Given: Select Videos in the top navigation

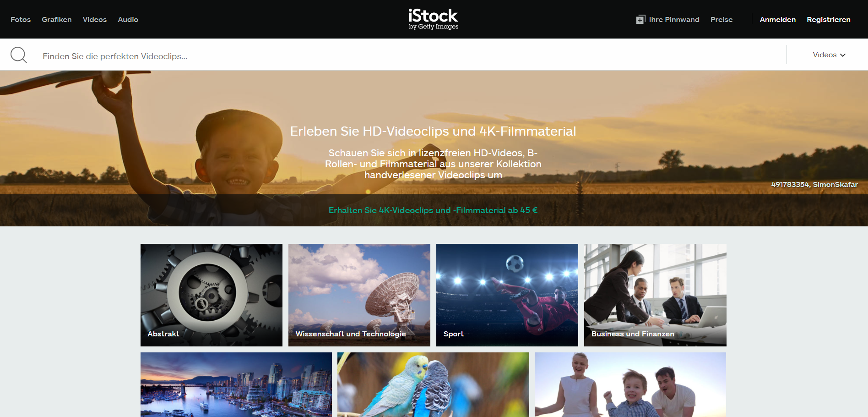Looking at the screenshot, I should (95, 19).
